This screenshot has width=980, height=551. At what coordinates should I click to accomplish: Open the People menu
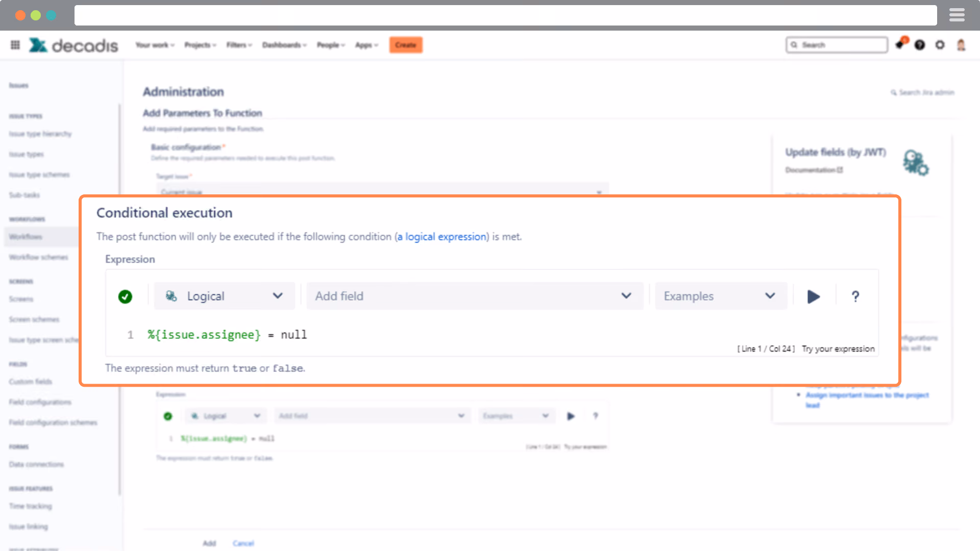point(331,45)
